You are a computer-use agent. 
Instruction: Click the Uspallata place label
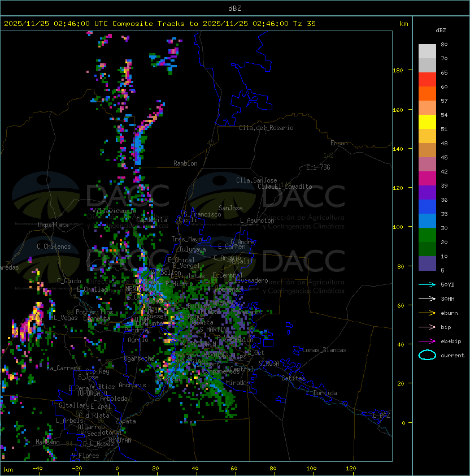click(53, 225)
